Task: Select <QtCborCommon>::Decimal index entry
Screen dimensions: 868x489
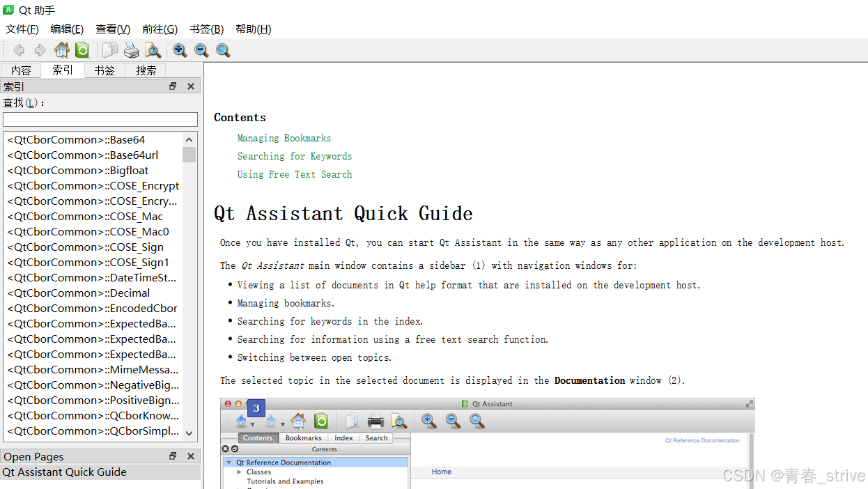Action: pos(93,293)
